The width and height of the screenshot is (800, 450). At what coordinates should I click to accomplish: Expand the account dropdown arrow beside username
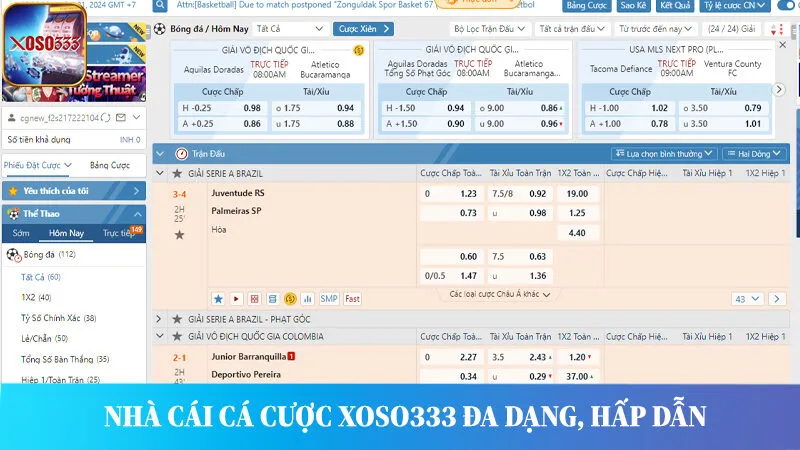click(136, 117)
